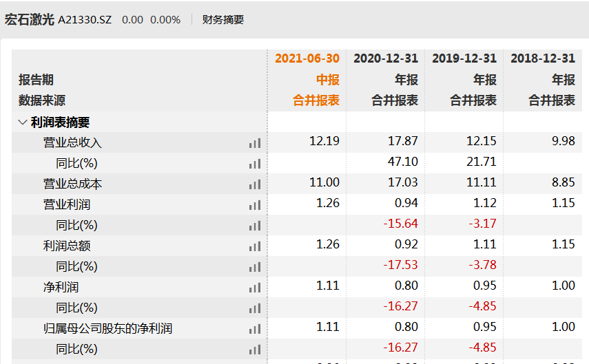Select the 2020-12-31 column header
This screenshot has height=364, width=589.
386,58
